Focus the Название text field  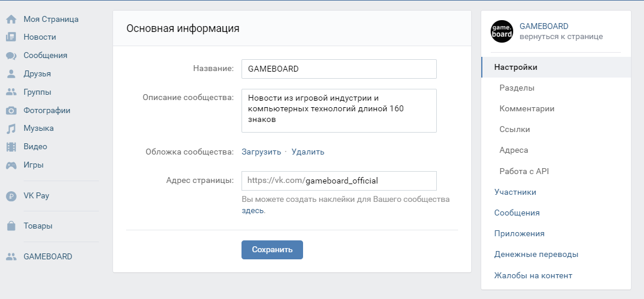point(339,69)
